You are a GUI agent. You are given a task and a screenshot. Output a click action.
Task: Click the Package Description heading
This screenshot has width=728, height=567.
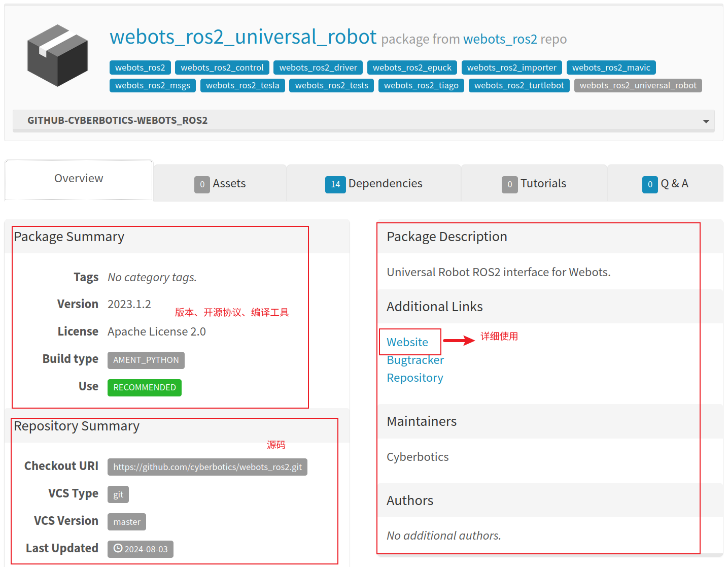click(447, 237)
